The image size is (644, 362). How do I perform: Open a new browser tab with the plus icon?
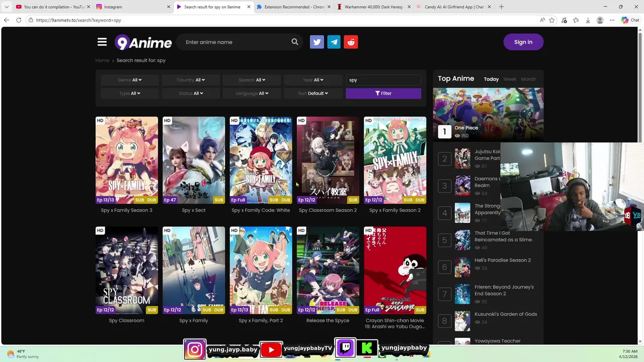(501, 7)
